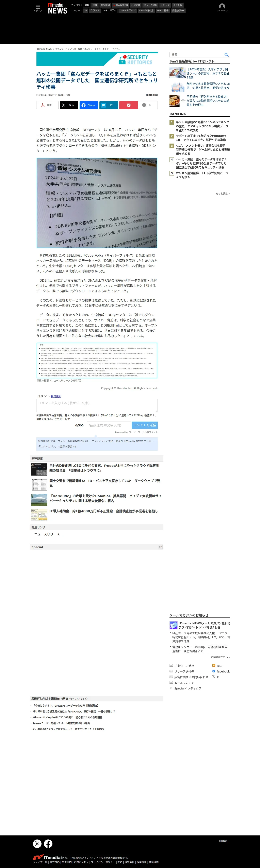Click the SECURITY HOT TOPICS banner

[x=97, y=59]
